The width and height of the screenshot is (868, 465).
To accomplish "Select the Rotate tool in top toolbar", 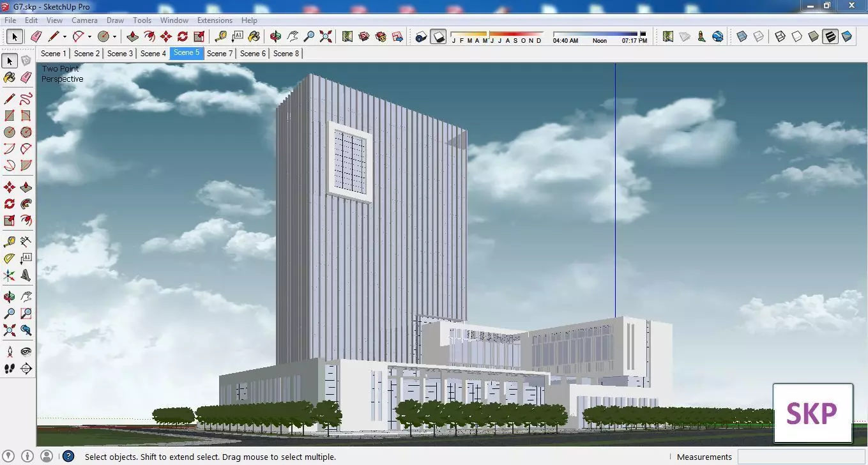I will pyautogui.click(x=183, y=36).
